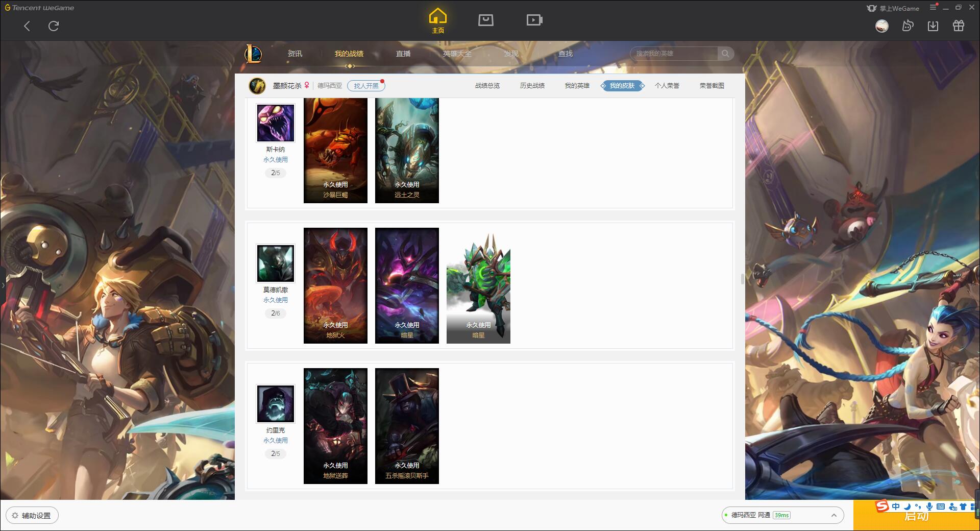Expand the 德玛西亚 网通 server selector
This screenshot has width=980, height=531.
click(x=782, y=515)
